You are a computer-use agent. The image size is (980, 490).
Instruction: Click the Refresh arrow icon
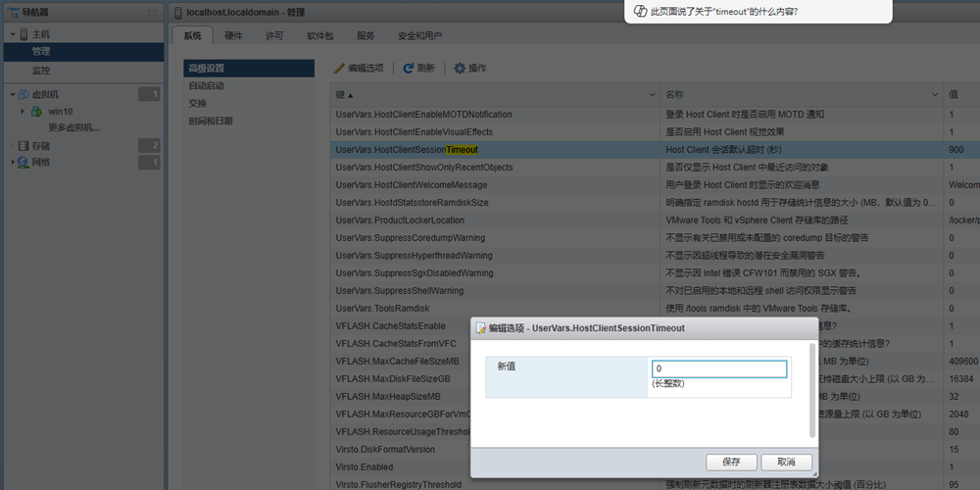point(409,69)
